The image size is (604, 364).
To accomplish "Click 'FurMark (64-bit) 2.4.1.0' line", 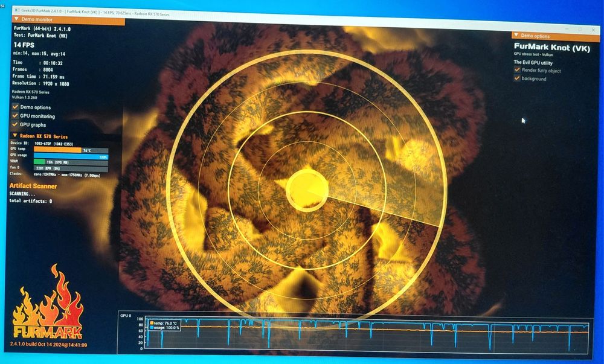I will pos(42,29).
